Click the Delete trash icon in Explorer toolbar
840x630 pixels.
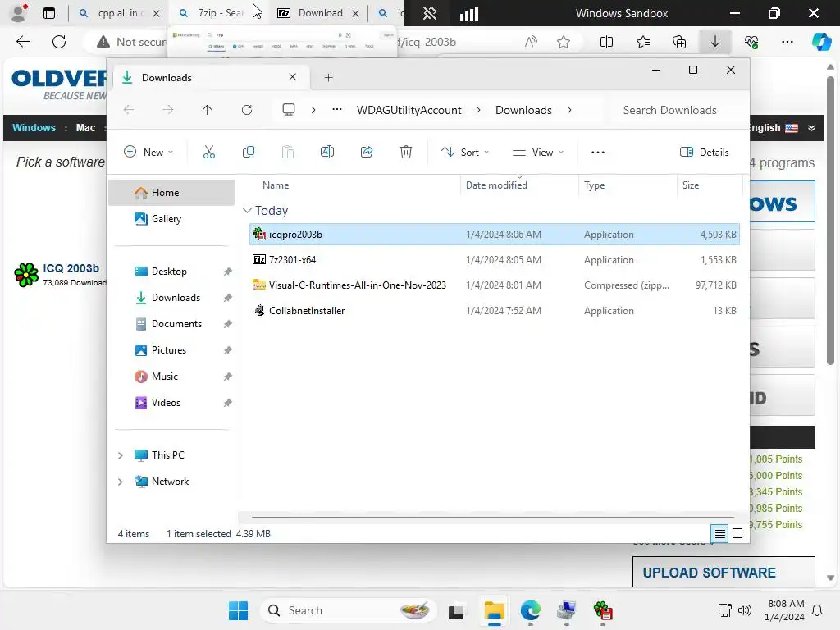(x=406, y=152)
